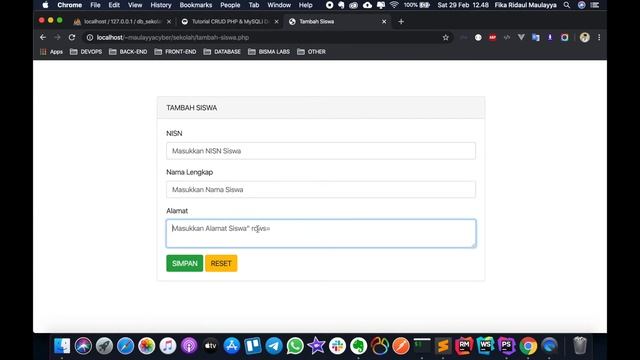Screen dimensions: 640x360
Task: Click the green SIMPAN button
Action: click(184, 263)
